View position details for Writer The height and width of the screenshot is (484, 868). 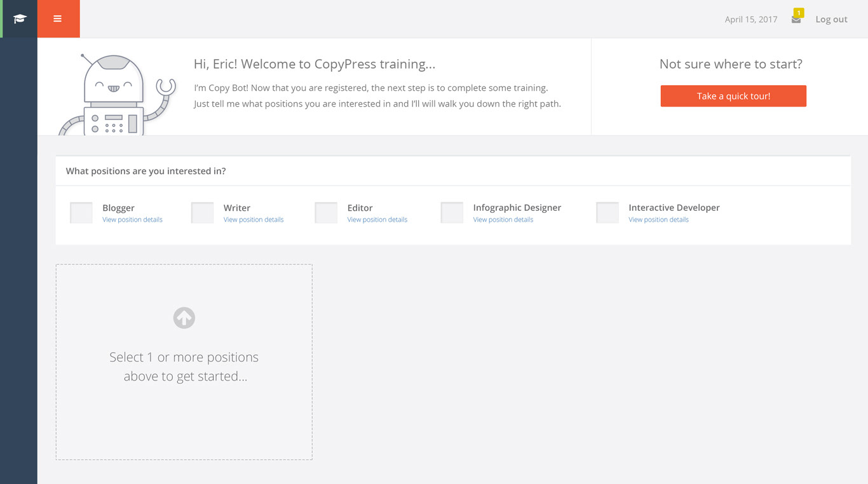pos(254,220)
